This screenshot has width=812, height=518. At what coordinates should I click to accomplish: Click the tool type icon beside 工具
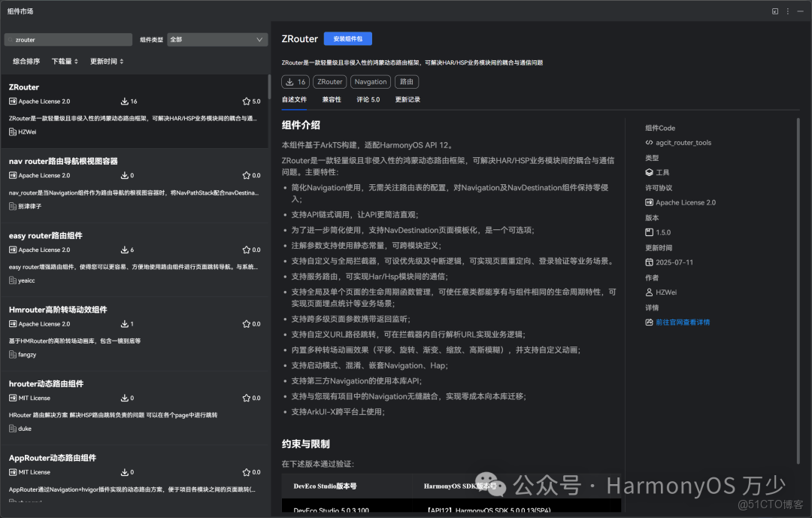[x=649, y=172]
